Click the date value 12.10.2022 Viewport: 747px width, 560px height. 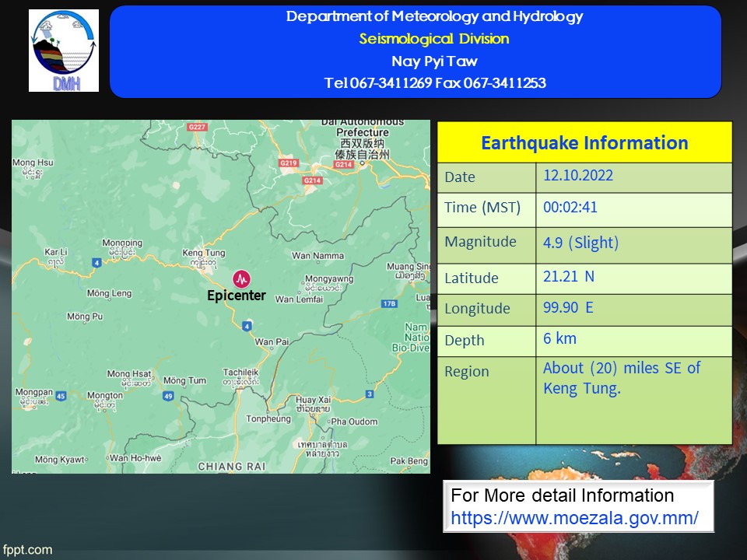tap(578, 175)
